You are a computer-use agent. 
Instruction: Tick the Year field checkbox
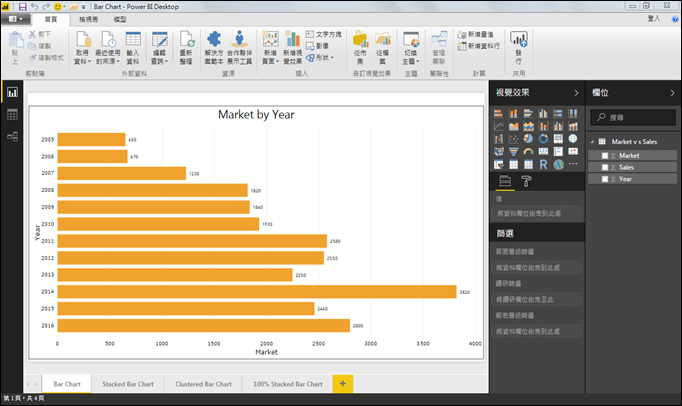pos(605,179)
